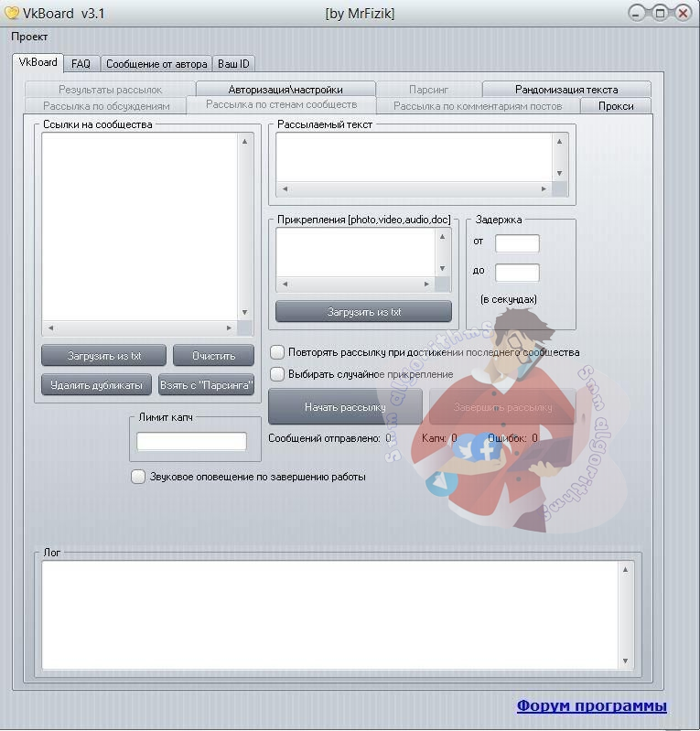
Task: Click Удалить дубликаты button
Action: [x=96, y=385]
